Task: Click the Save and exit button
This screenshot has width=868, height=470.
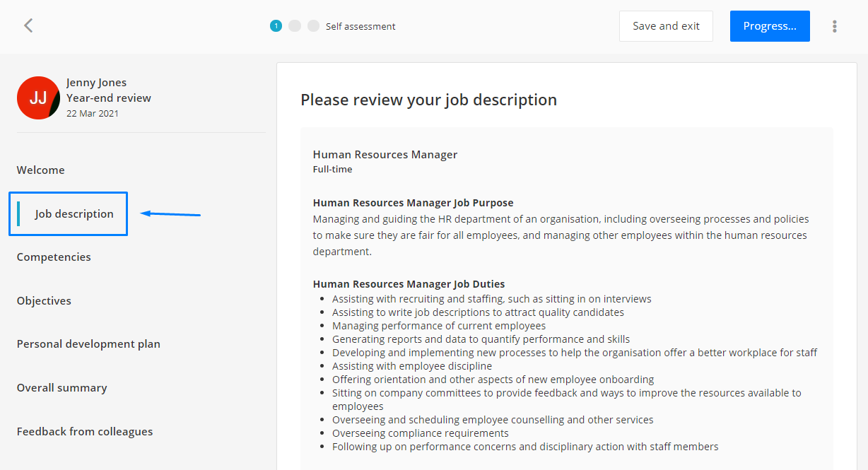Action: (x=666, y=26)
